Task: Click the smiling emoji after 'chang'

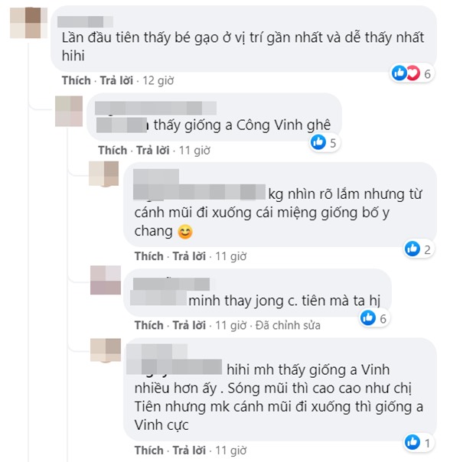Action: (x=185, y=232)
